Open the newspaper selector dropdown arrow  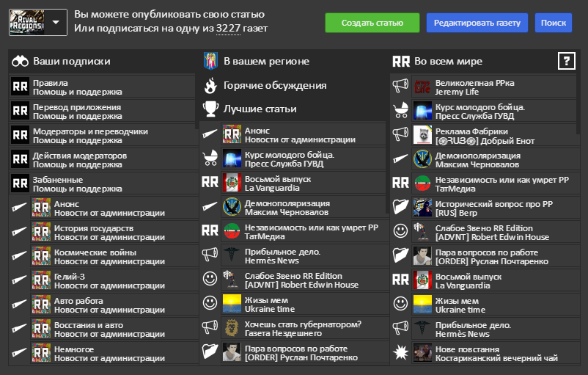[x=56, y=22]
